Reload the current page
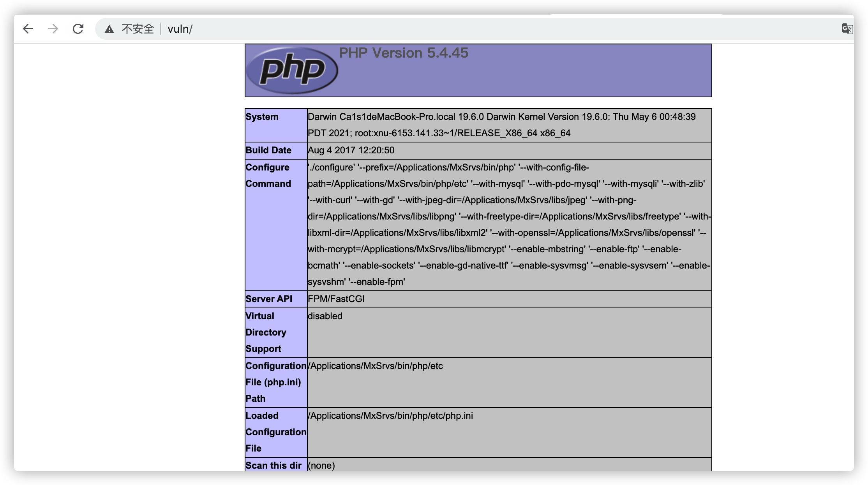Screen dimensions: 868x485 (78, 29)
